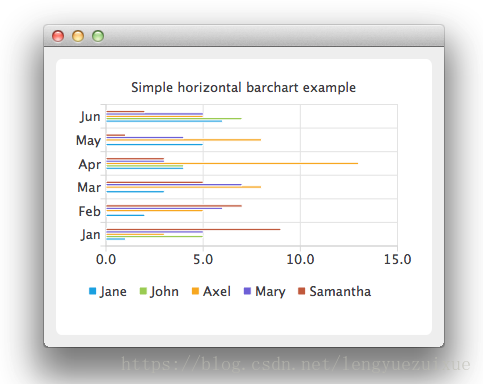Image resolution: width=483 pixels, height=384 pixels.
Task: Click the purple Mary bar in Mar
Action: [x=174, y=184]
